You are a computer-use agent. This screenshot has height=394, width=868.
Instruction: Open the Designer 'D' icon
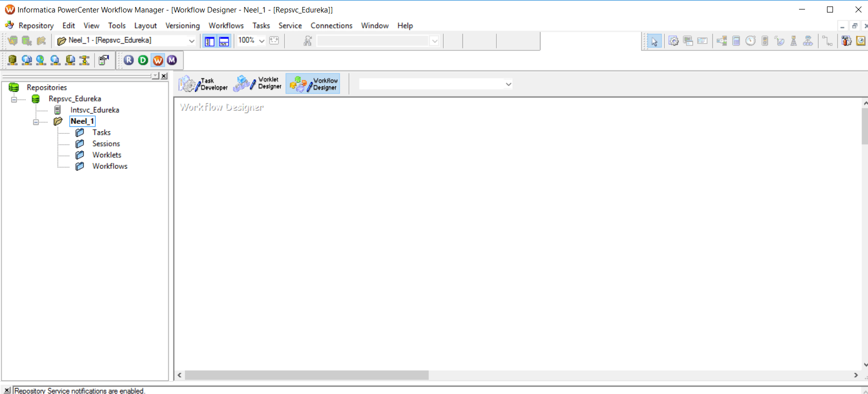(x=143, y=60)
